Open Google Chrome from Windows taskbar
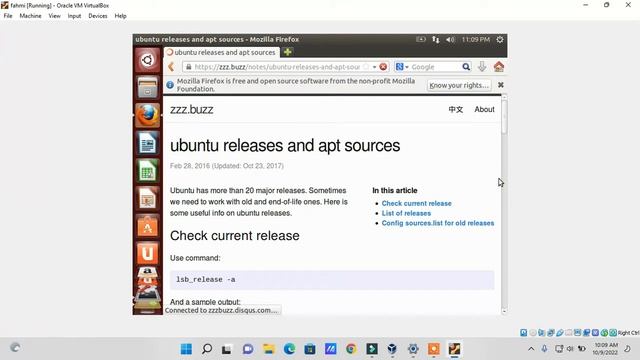Screen dimensions: 640x360 [351, 349]
